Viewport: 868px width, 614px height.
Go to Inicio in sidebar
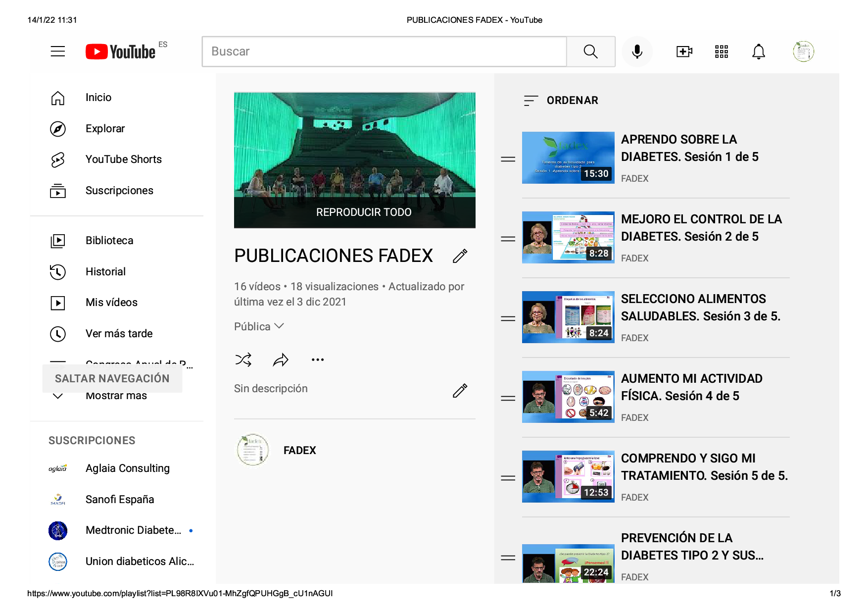[x=98, y=98]
